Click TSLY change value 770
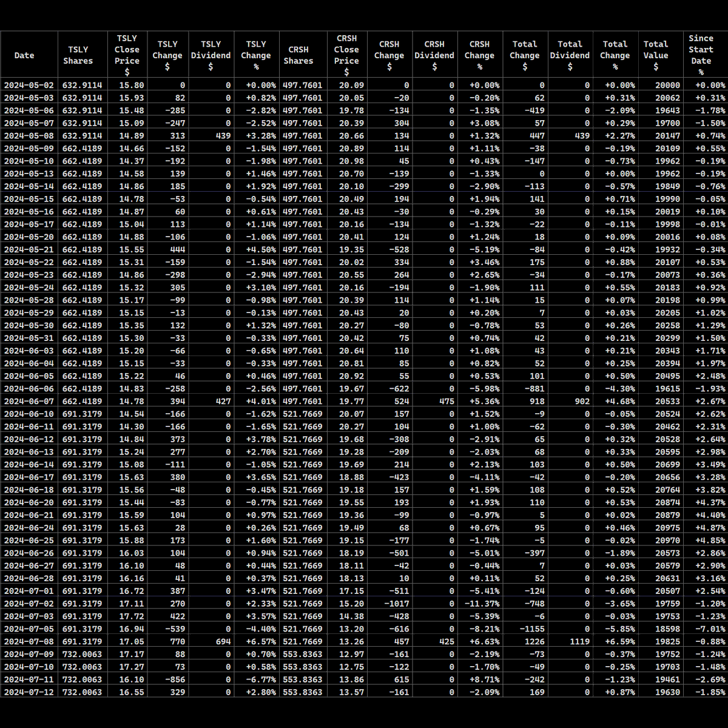Screen dimensions: 728x728 [x=178, y=642]
